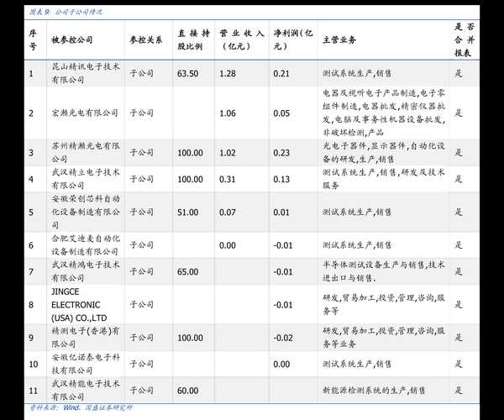Click the 净利润 column header
The image size is (504, 420).
tap(292, 39)
